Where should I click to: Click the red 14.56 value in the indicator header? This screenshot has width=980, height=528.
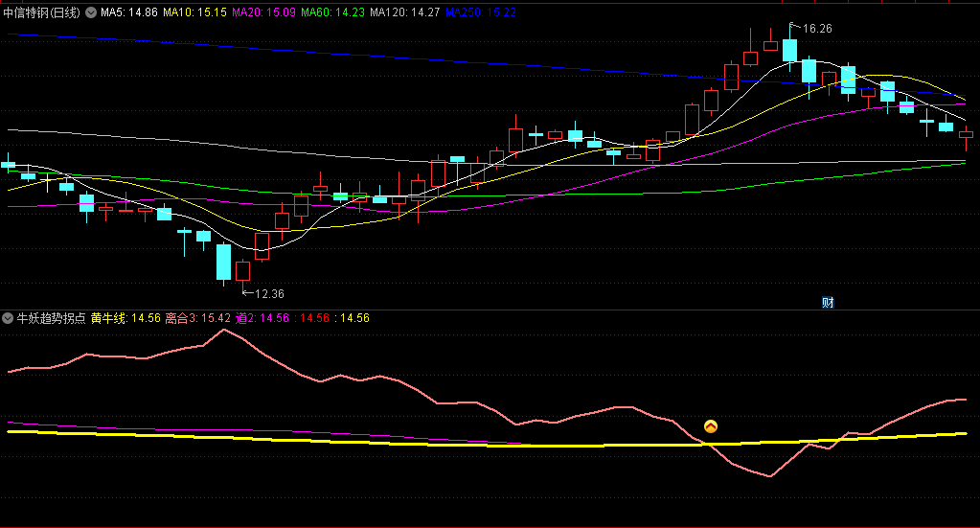coord(311,318)
